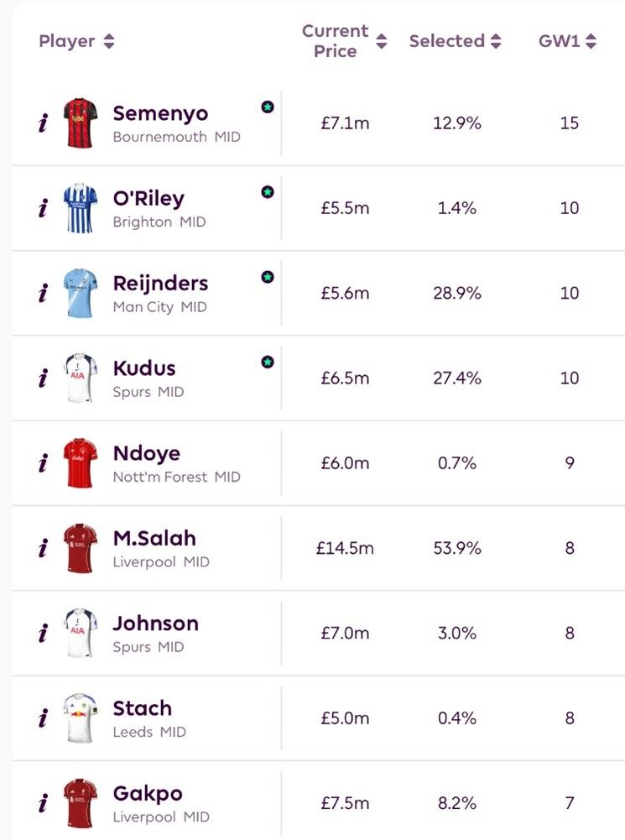Open info icon for O'Riley

click(43, 208)
